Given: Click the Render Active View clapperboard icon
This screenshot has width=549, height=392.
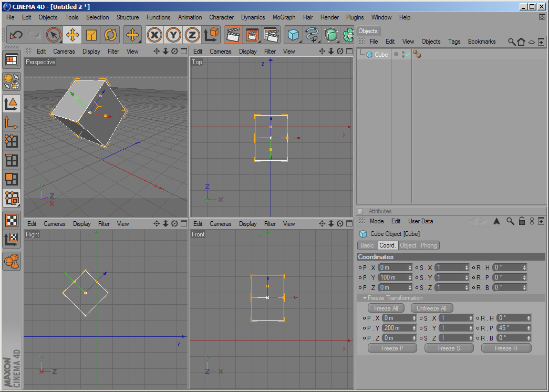Looking at the screenshot, I should tap(233, 35).
